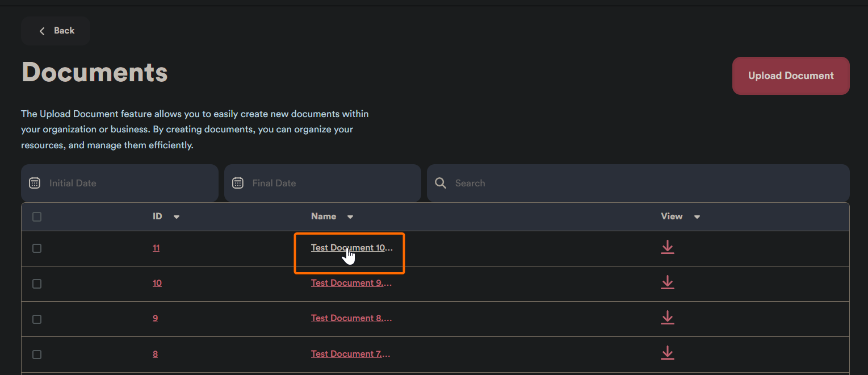
Task: Tick the checkbox for document row 8
Action: (x=37, y=355)
